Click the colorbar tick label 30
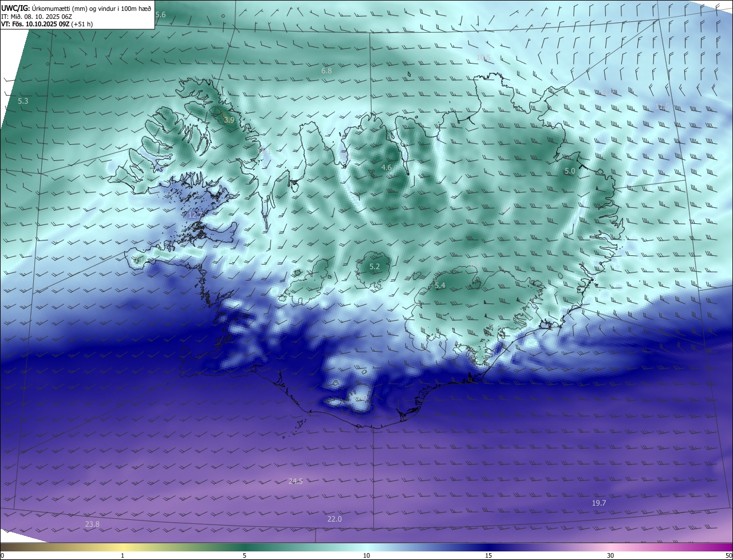The width and height of the screenshot is (733, 560). (x=610, y=555)
